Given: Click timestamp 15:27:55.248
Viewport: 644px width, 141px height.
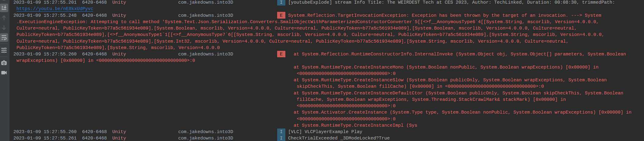Looking at the screenshot, I should tap(60, 15).
